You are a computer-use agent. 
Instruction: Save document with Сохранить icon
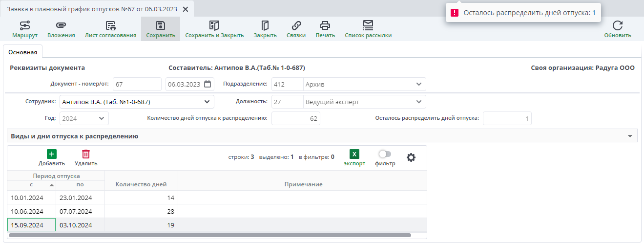point(161,29)
